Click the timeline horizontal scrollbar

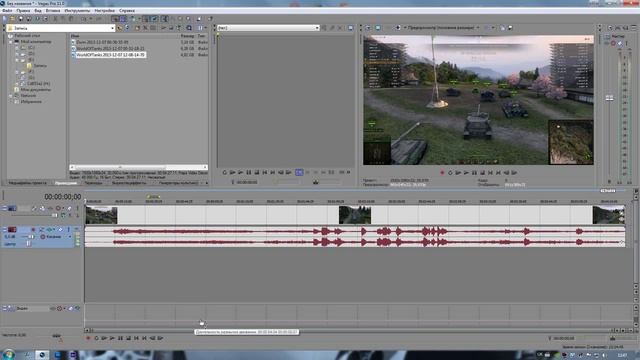click(x=351, y=330)
